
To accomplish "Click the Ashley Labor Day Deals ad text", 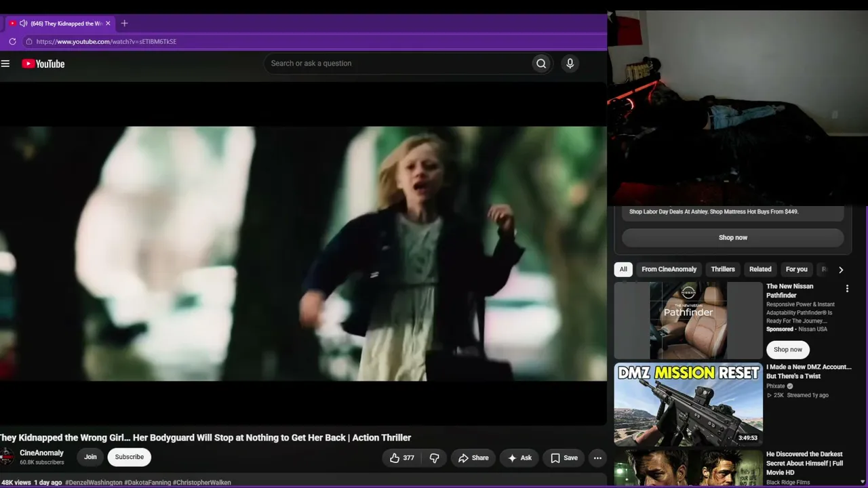I will [713, 211].
